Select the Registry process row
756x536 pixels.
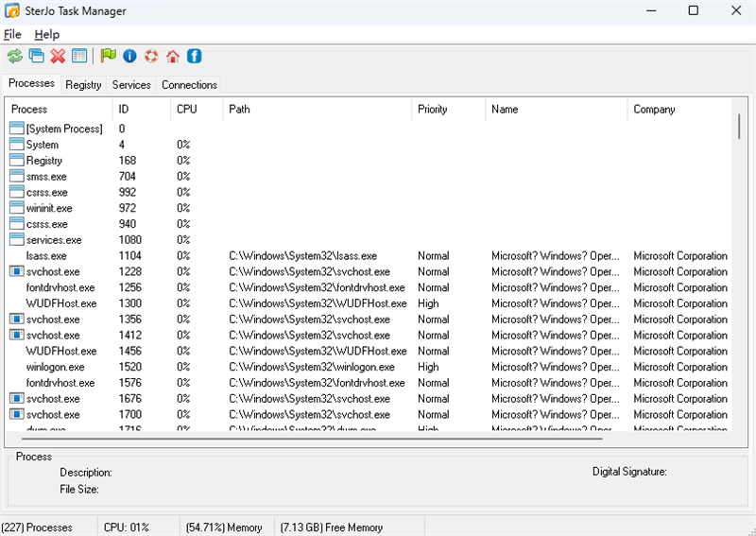[x=369, y=160]
